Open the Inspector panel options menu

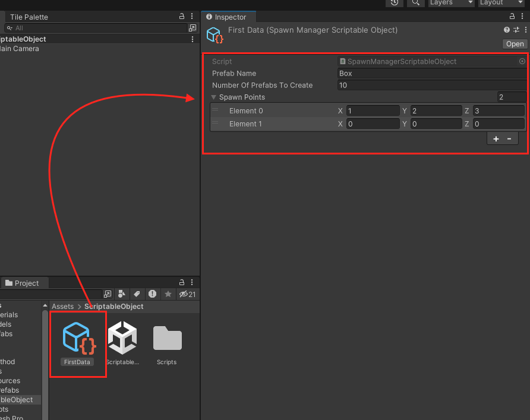point(522,16)
